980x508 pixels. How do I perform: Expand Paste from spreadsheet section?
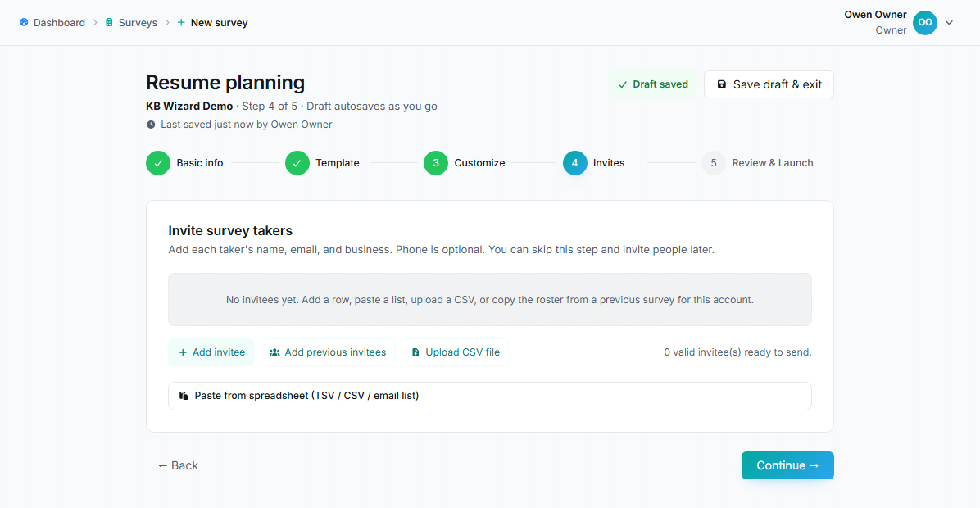(x=490, y=396)
